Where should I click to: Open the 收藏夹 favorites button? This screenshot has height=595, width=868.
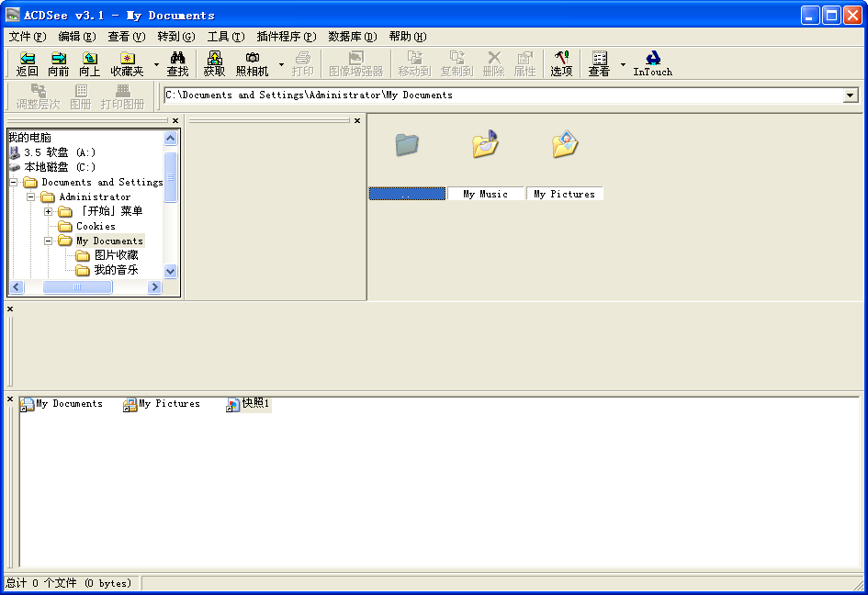tap(128, 63)
